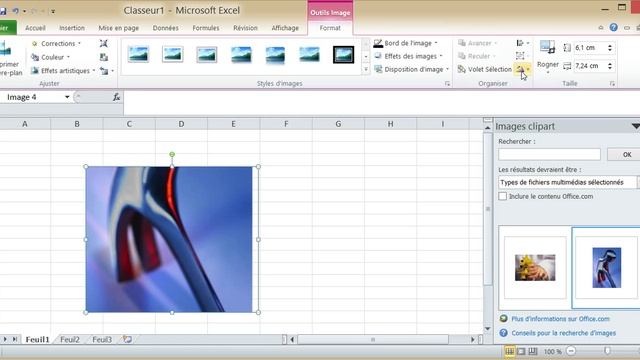Expand the Effets artistiques dropdown
Image resolution: width=640 pixels, height=360 pixels.
94,71
